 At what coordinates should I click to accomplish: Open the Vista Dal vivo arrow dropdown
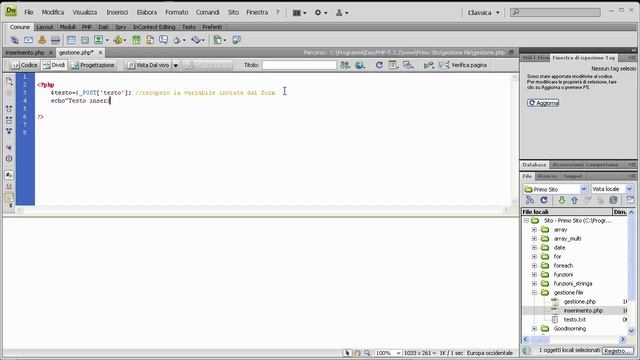click(x=176, y=65)
